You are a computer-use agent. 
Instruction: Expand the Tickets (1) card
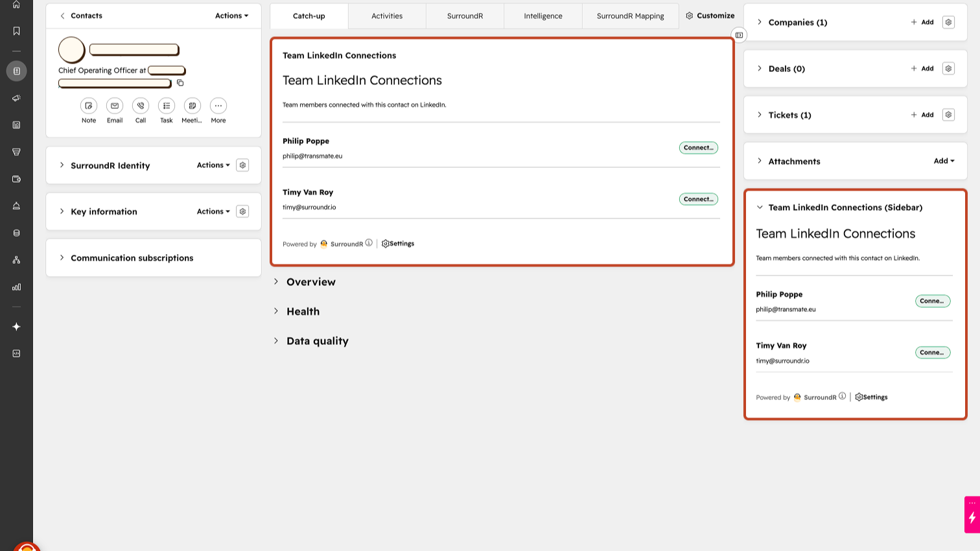pyautogui.click(x=760, y=115)
